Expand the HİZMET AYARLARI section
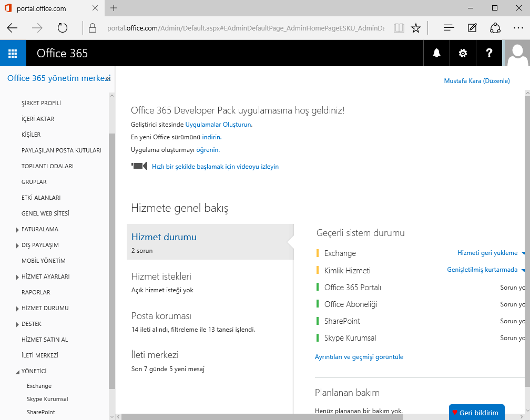Viewport: 530px width, 420px height. pyautogui.click(x=17, y=277)
